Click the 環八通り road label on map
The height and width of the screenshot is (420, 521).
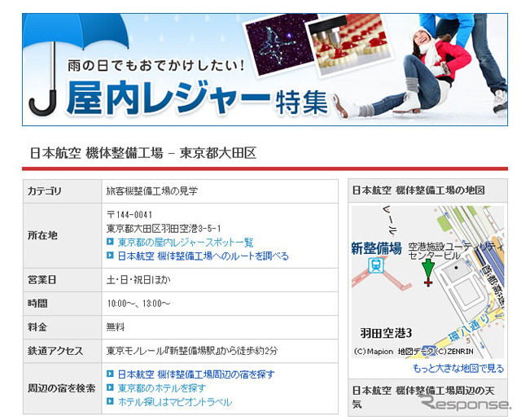tap(470, 327)
